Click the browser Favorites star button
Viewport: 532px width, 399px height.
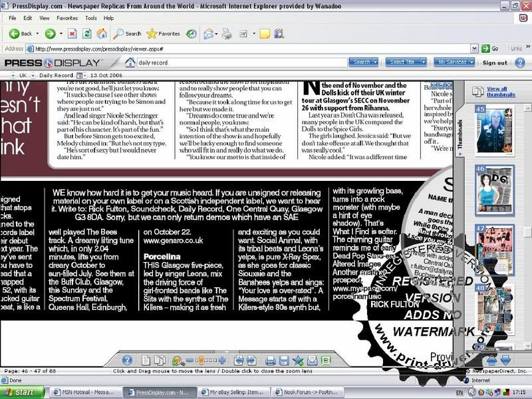[163, 34]
